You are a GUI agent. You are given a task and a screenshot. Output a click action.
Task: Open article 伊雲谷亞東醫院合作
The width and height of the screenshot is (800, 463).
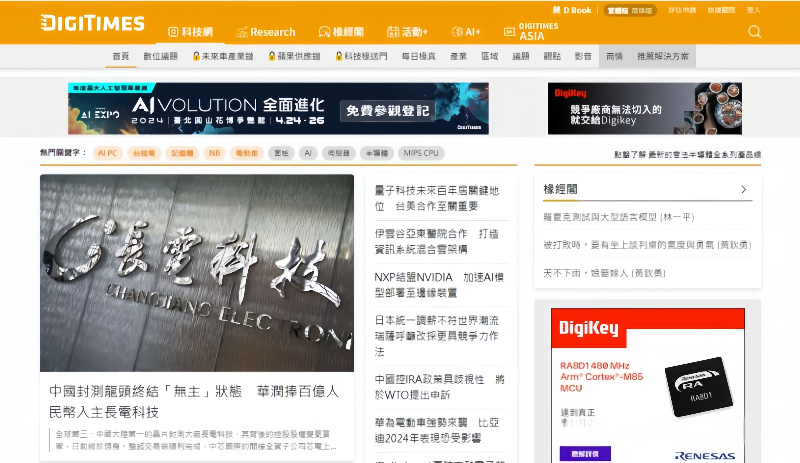437,241
